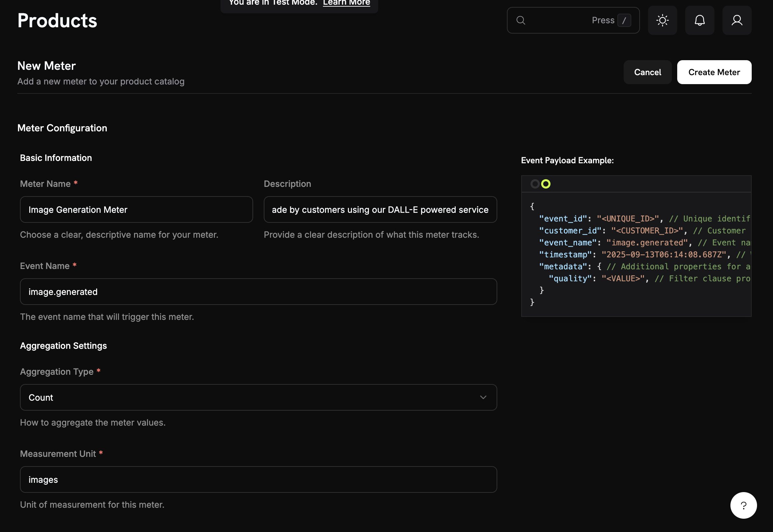This screenshot has height=532, width=773.
Task: Open the Aggregation Type dropdown showing Count
Action: tap(258, 397)
